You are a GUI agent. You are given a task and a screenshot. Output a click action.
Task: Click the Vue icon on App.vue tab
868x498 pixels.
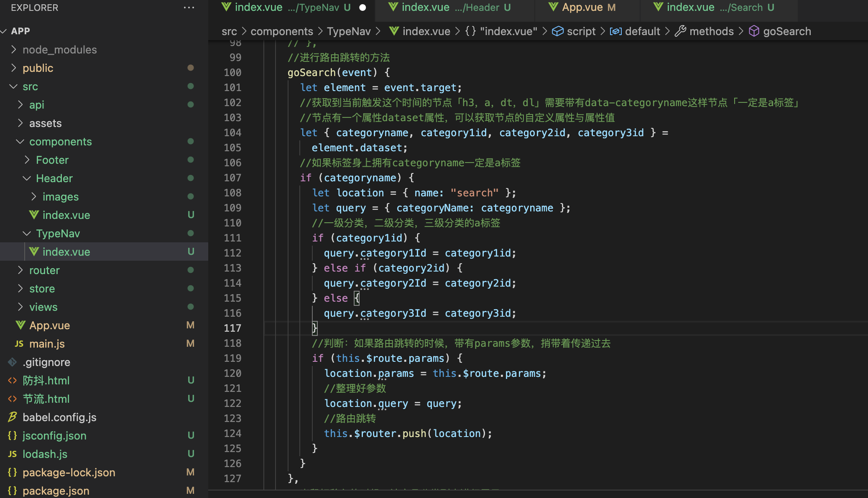coord(553,7)
